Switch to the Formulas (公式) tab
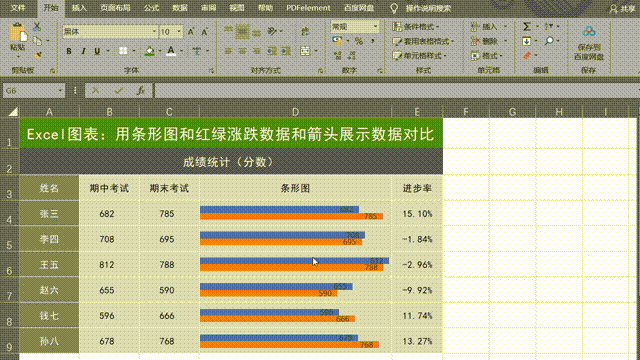Viewport: 640px width, 360px height. pos(151,8)
